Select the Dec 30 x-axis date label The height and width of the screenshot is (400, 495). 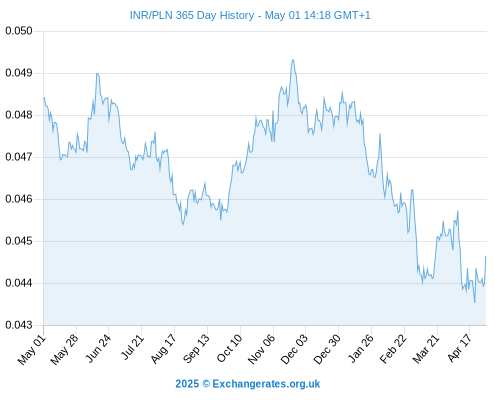327,349
